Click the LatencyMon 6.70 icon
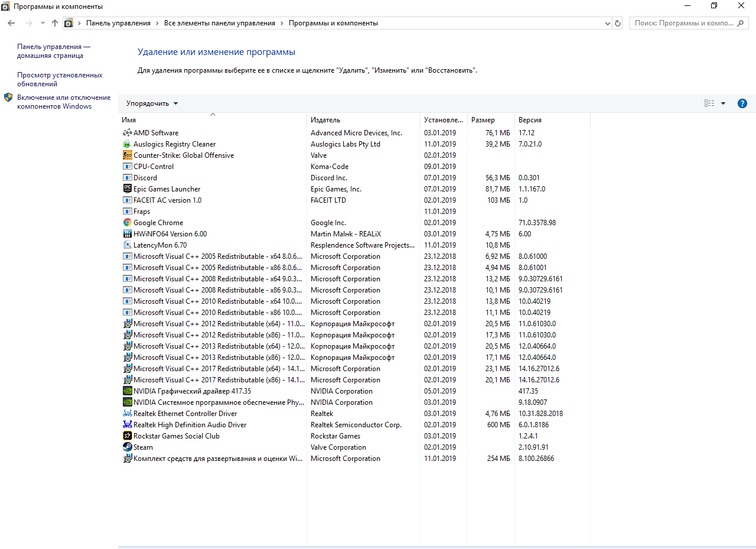The height and width of the screenshot is (549, 756). [127, 245]
